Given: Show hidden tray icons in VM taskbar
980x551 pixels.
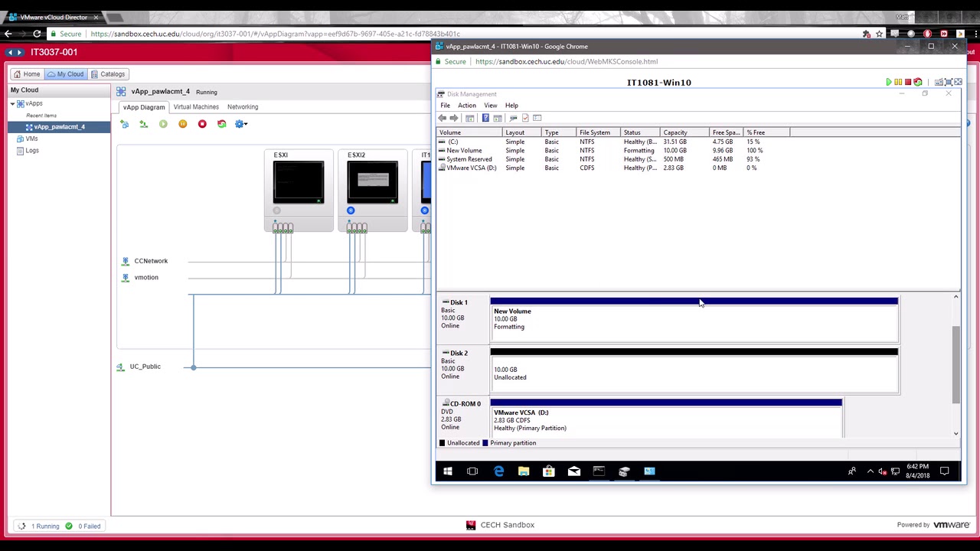Looking at the screenshot, I should tap(870, 471).
